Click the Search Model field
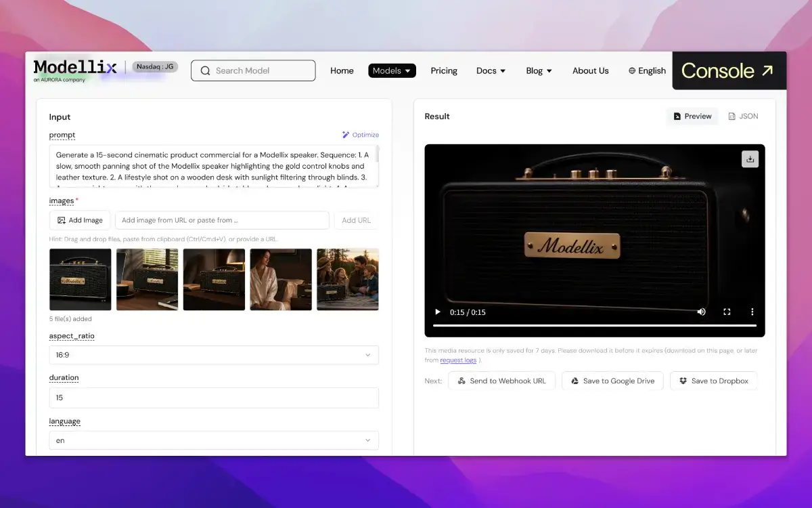The image size is (812, 508). point(253,70)
